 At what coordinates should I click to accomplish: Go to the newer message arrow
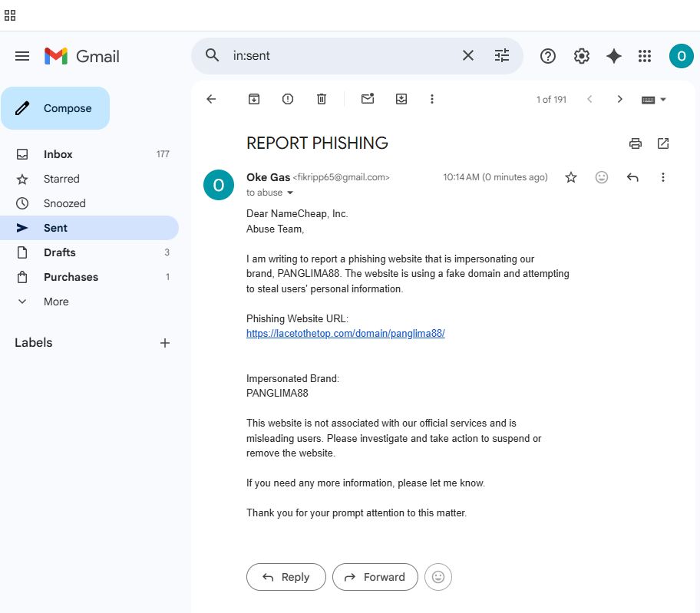[x=589, y=99]
